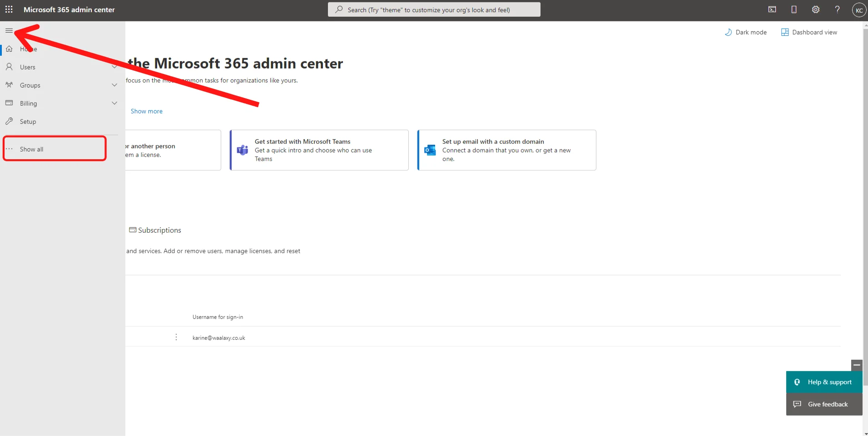This screenshot has height=436, width=868.
Task: Click the Microsoft Teams logo icon
Action: pyautogui.click(x=243, y=150)
